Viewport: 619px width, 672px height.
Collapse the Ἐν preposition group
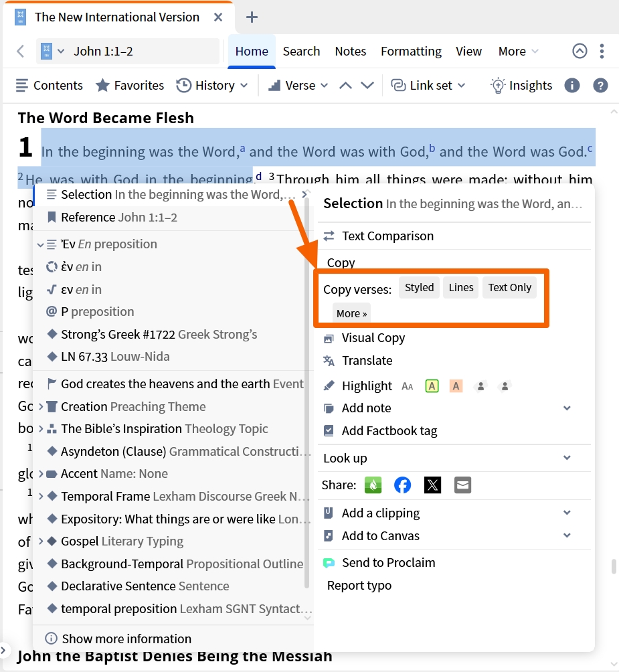coord(41,245)
